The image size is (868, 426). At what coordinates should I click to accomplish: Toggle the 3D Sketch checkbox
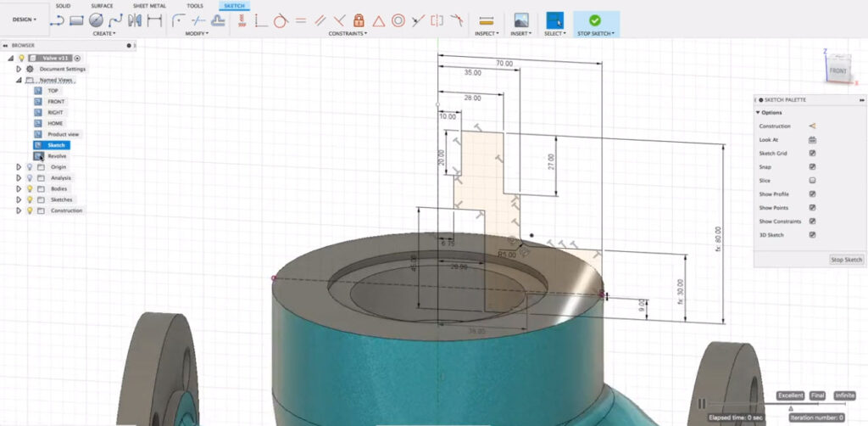click(813, 235)
